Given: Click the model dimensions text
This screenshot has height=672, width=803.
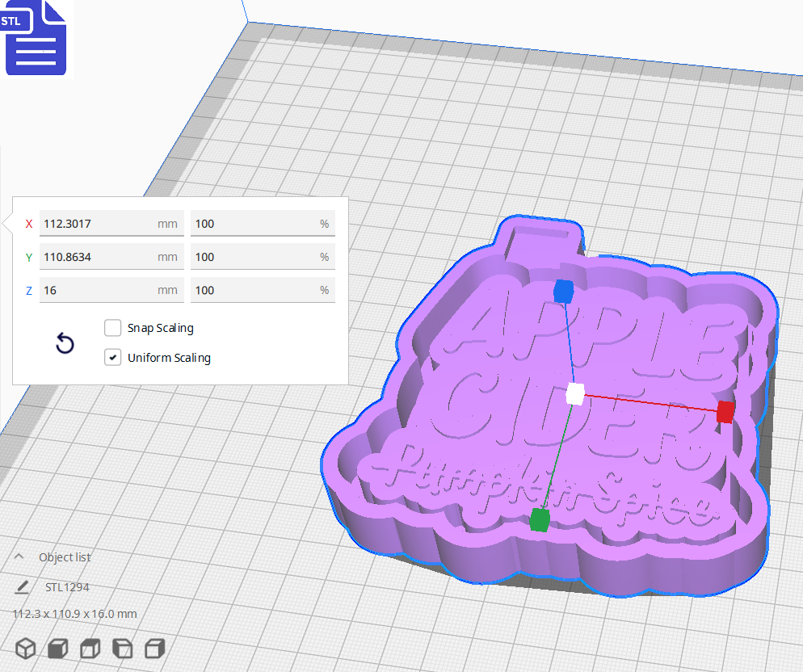Looking at the screenshot, I should tap(74, 614).
